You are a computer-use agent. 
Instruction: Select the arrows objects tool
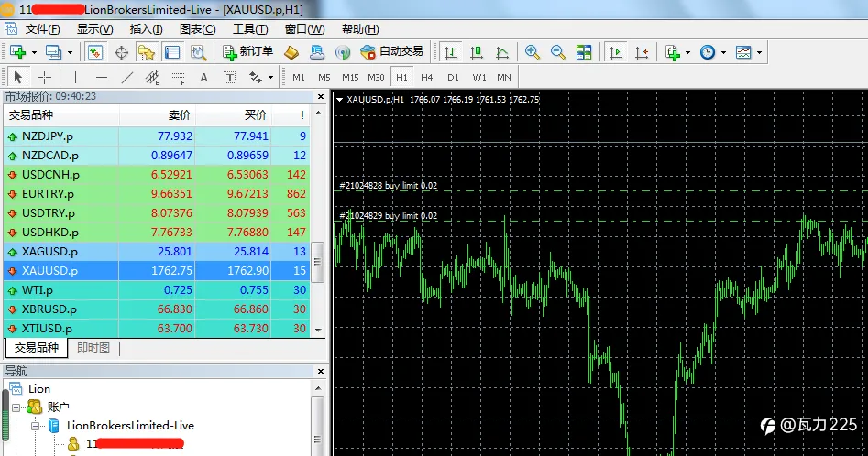click(255, 77)
